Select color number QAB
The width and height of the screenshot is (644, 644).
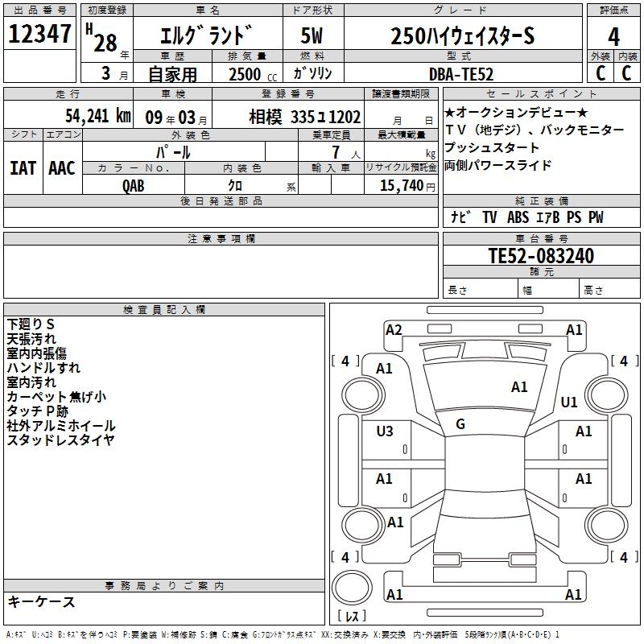[134, 186]
